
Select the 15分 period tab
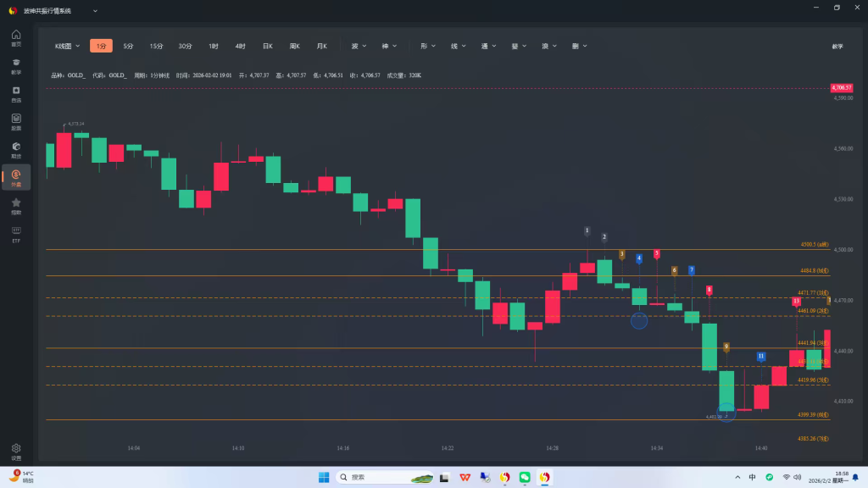click(x=156, y=46)
